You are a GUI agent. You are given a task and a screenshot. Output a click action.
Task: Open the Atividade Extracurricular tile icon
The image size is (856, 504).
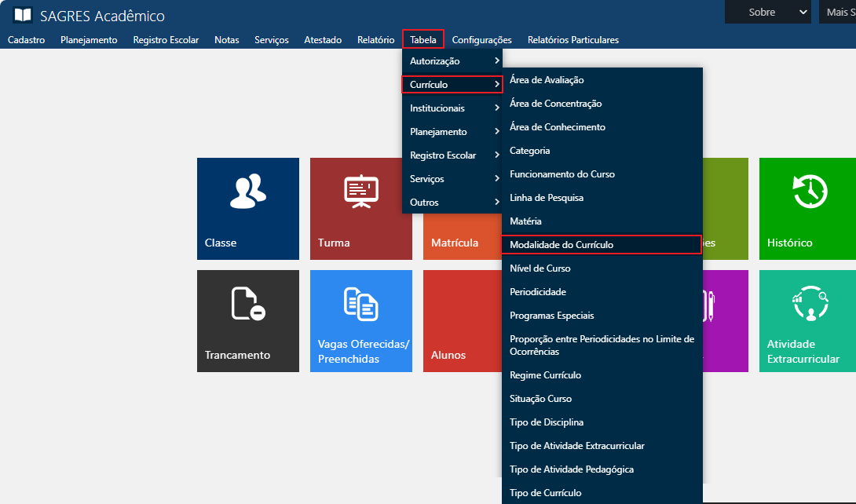coord(810,304)
